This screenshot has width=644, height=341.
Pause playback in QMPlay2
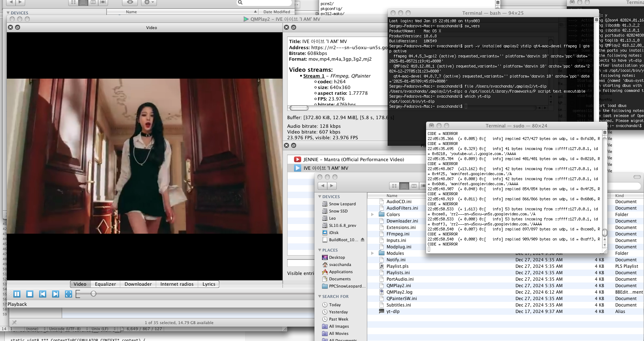(x=17, y=294)
